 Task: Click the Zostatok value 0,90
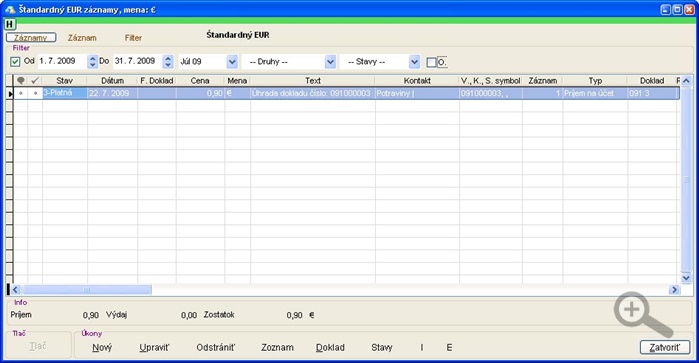tap(295, 315)
